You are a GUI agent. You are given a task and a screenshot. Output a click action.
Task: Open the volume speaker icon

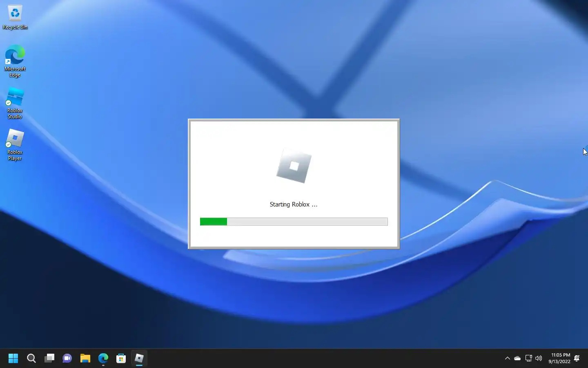point(539,359)
